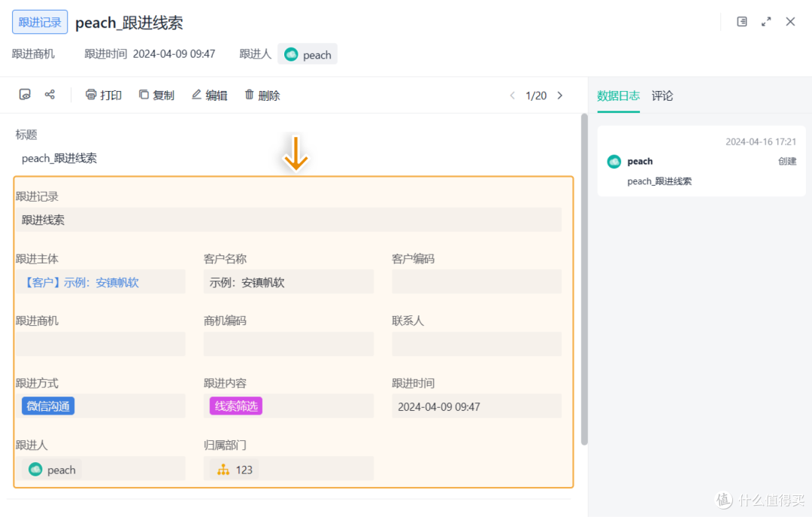Open the 【客户】示例：安镇帆软 link

80,282
